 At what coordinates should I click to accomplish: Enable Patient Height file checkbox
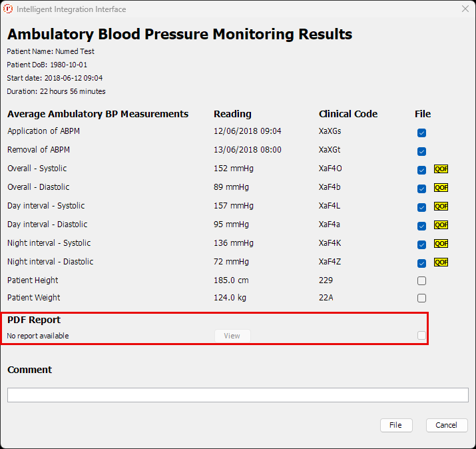(x=421, y=280)
